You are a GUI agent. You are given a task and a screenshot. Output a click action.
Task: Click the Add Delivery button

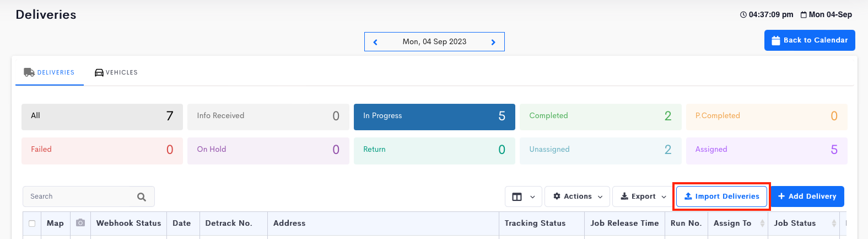(807, 196)
